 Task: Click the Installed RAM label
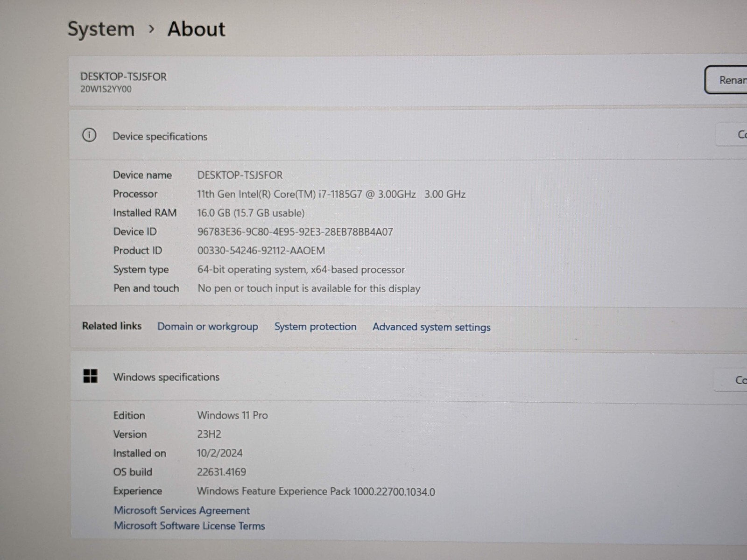pyautogui.click(x=145, y=213)
